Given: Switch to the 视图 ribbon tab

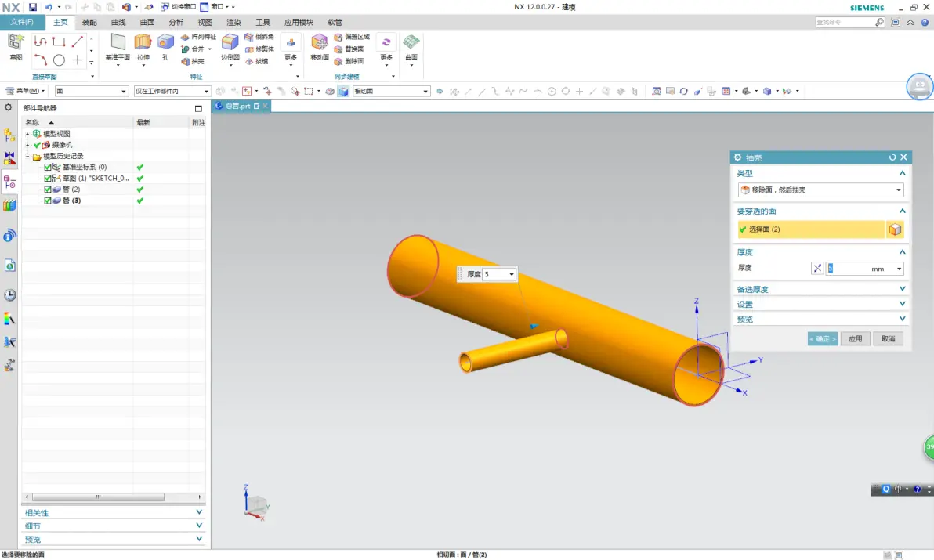Looking at the screenshot, I should [205, 22].
